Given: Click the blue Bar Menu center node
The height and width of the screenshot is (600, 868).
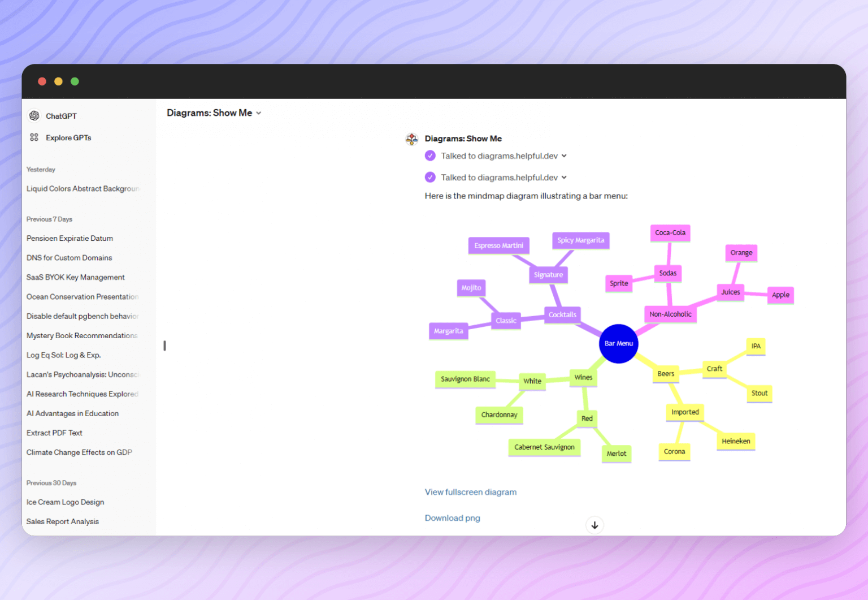Looking at the screenshot, I should point(618,344).
